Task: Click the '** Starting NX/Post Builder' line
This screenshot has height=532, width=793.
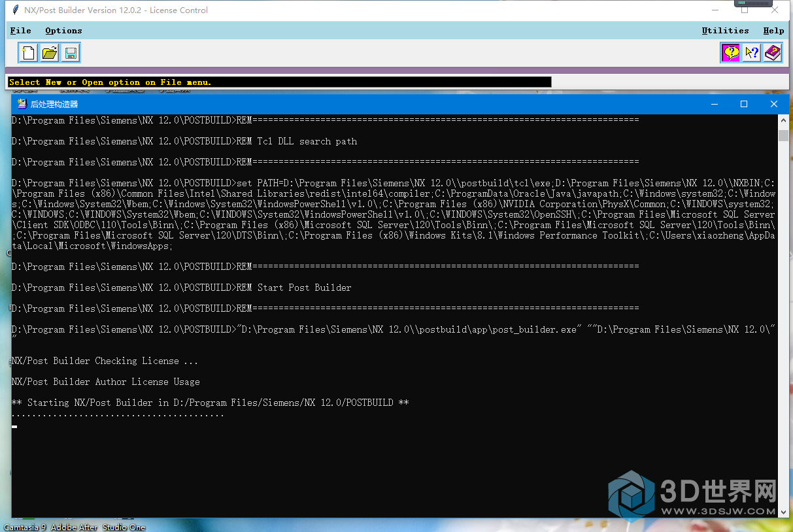Action: (211, 403)
